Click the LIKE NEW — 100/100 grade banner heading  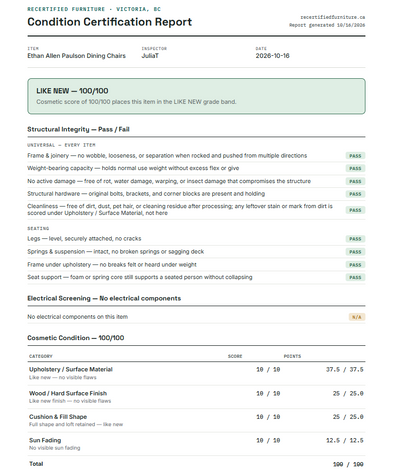tap(72, 91)
